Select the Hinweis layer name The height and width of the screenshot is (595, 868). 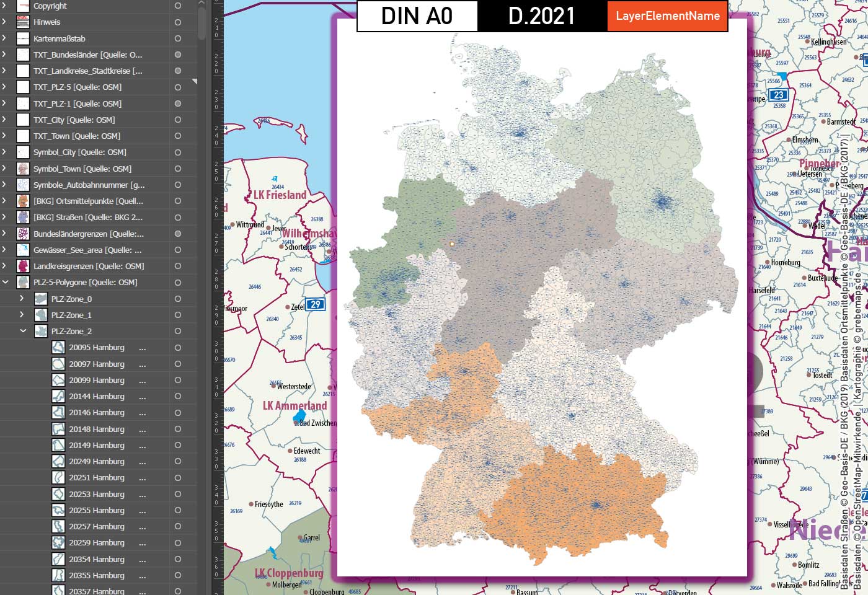[x=46, y=22]
